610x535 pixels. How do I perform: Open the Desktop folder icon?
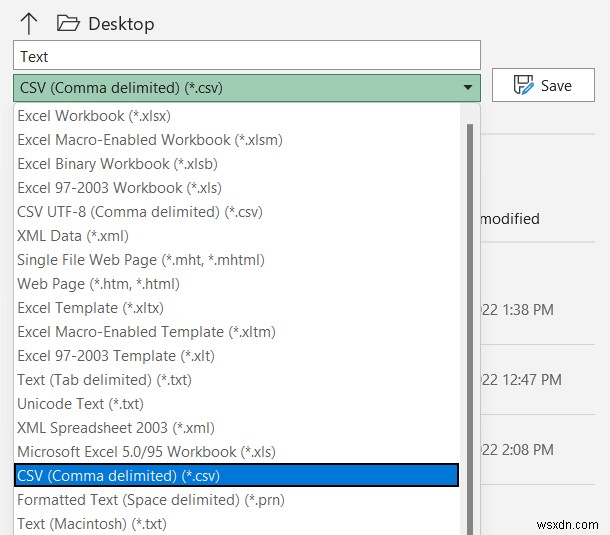(68, 23)
